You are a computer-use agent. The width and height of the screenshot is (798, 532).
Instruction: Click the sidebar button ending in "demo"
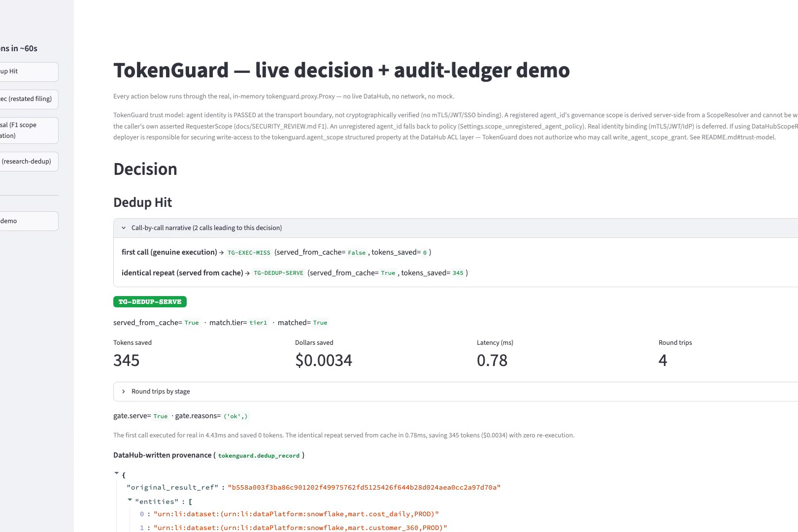coord(29,221)
